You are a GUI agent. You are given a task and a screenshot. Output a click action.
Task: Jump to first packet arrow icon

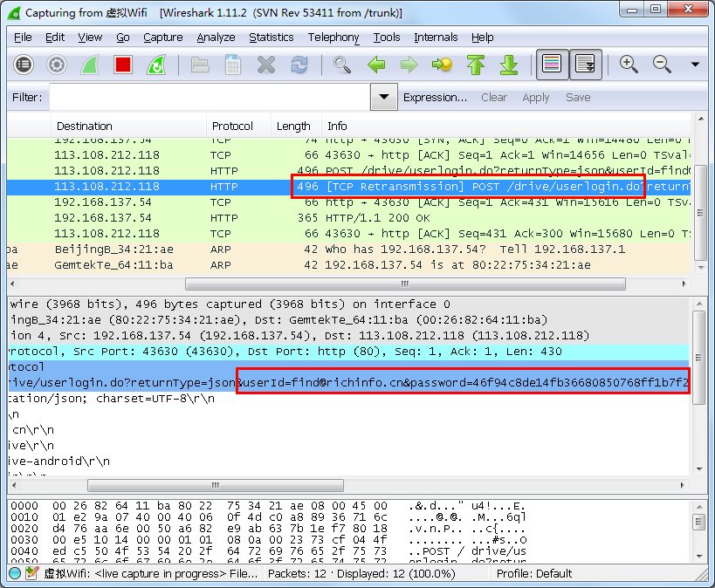click(x=476, y=65)
